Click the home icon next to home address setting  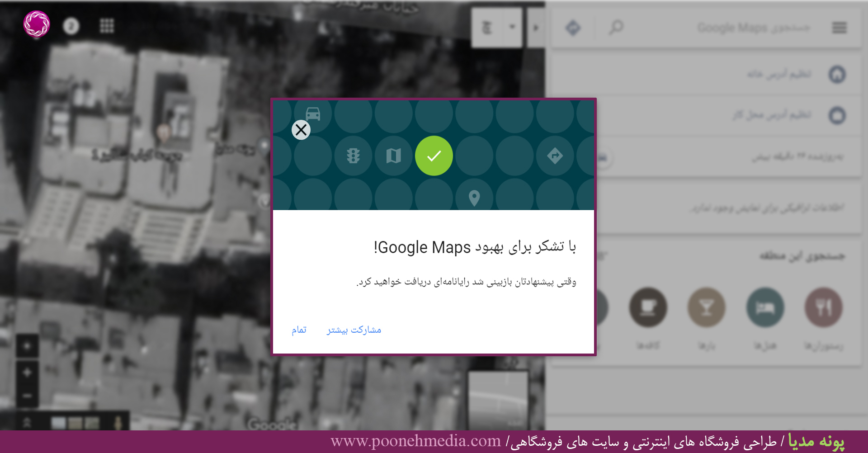[x=838, y=74]
